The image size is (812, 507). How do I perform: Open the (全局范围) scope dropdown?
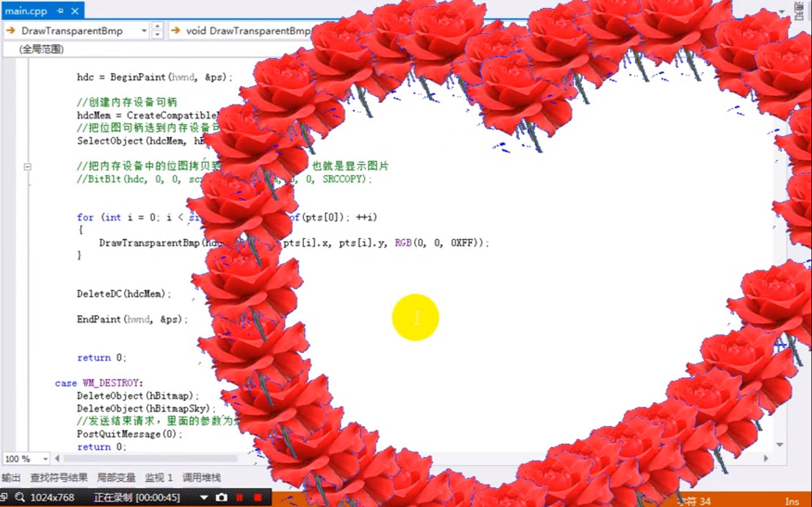(x=41, y=49)
